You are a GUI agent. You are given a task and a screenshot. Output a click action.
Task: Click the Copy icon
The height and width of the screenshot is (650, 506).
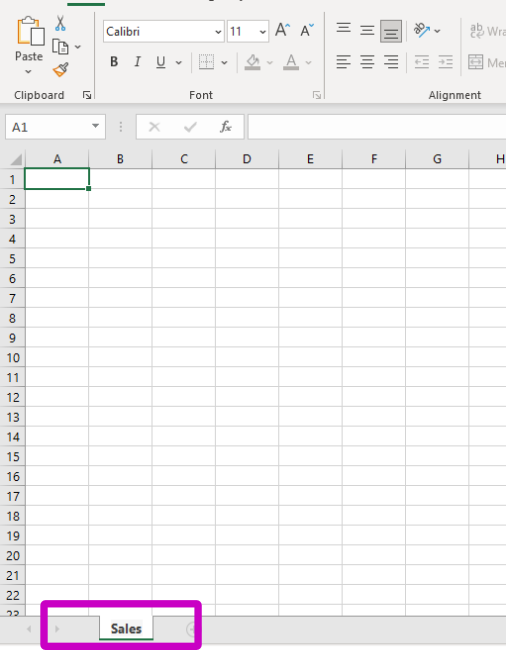[x=61, y=47]
